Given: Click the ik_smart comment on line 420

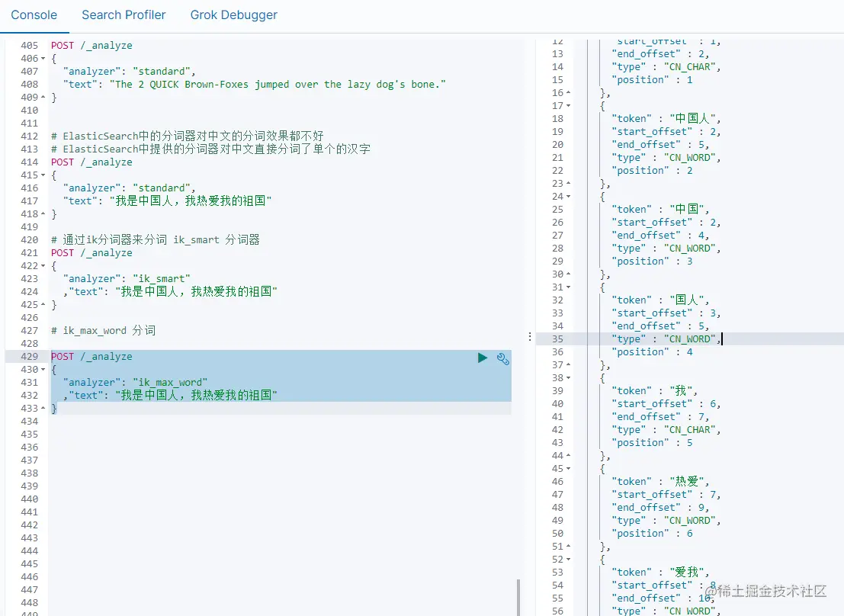Looking at the screenshot, I should (155, 239).
